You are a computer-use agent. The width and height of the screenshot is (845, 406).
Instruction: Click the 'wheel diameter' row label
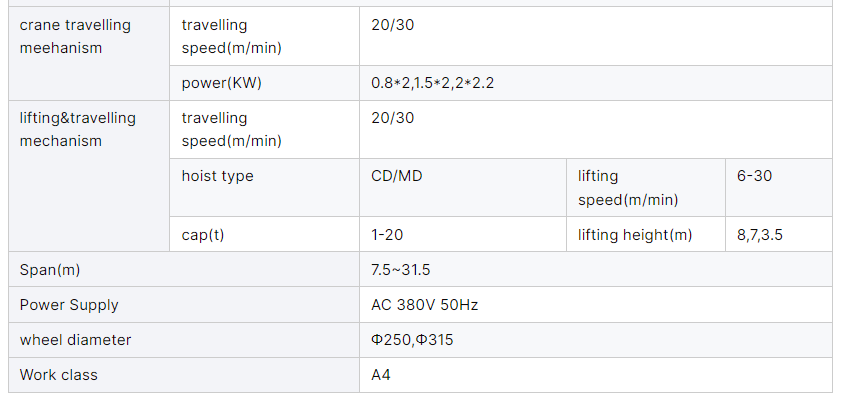[x=75, y=340]
